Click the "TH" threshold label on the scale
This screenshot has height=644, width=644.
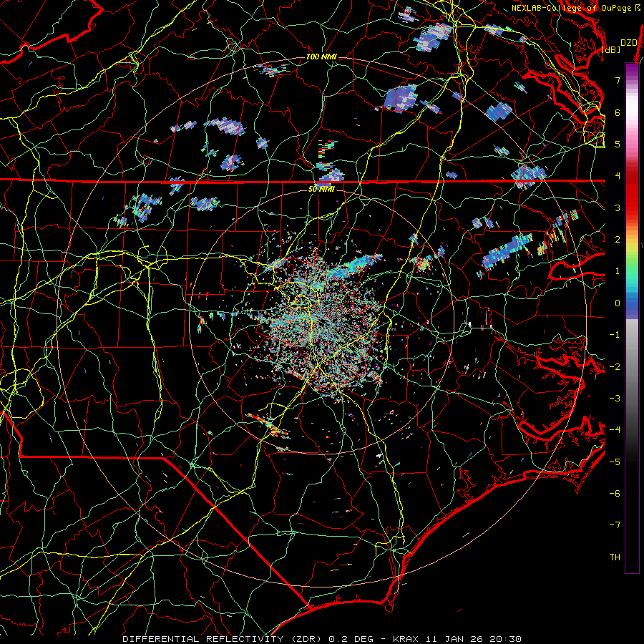tap(615, 557)
